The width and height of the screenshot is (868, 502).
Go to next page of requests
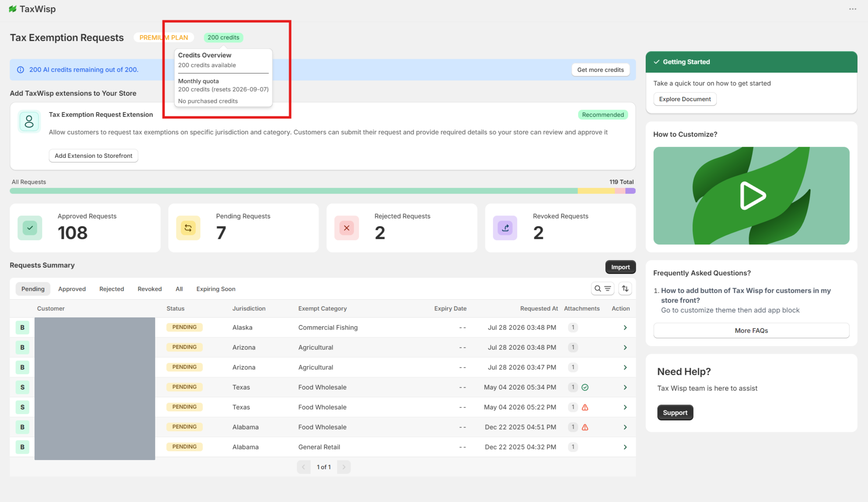344,467
